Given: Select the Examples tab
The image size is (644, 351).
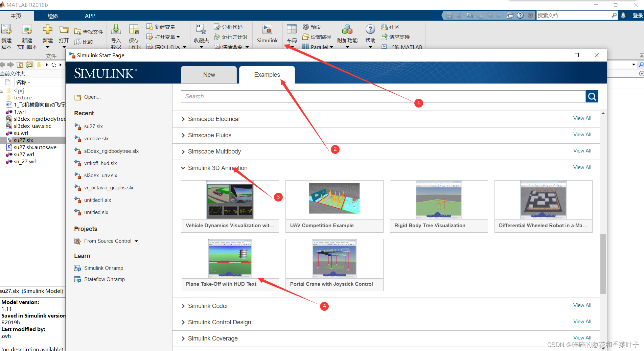Looking at the screenshot, I should coord(267,75).
